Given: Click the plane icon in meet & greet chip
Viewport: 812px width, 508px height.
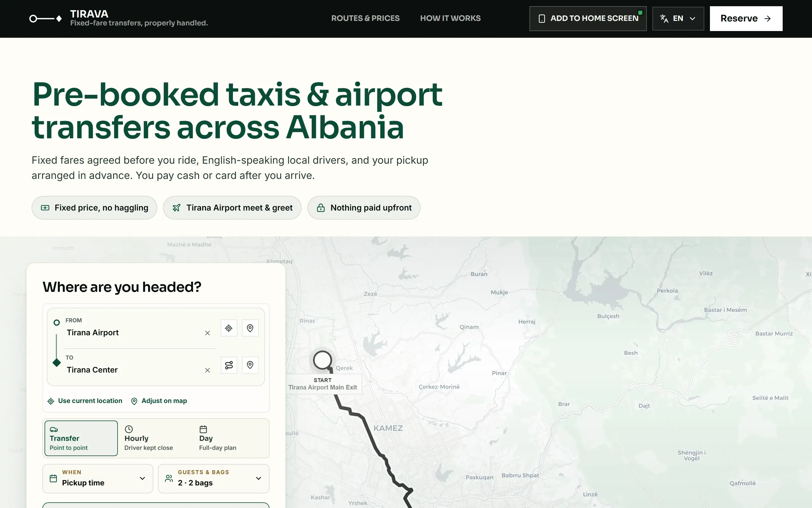Looking at the screenshot, I should pyautogui.click(x=176, y=208).
